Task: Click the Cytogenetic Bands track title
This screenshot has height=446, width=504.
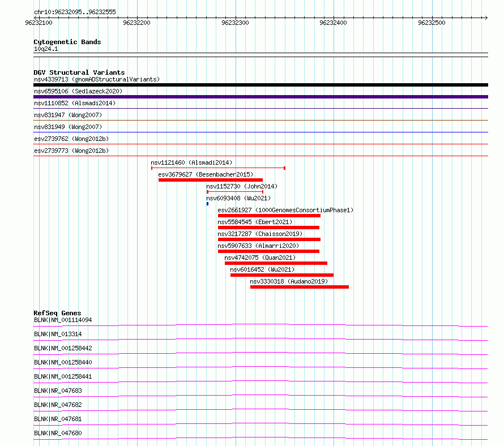Action: point(67,42)
